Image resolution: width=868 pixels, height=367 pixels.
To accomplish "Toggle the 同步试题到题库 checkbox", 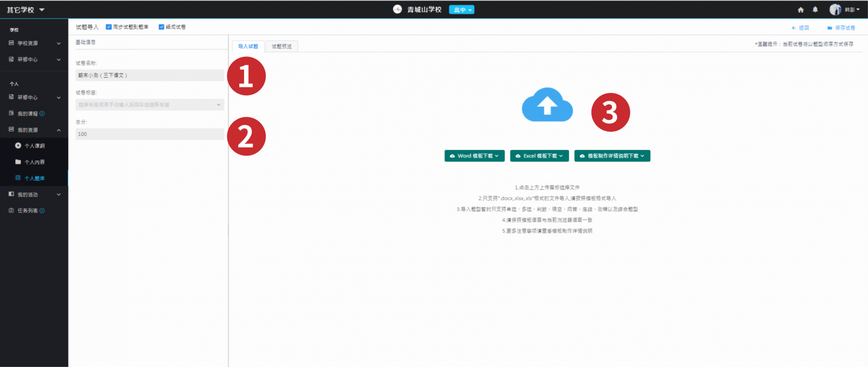I will coord(108,27).
